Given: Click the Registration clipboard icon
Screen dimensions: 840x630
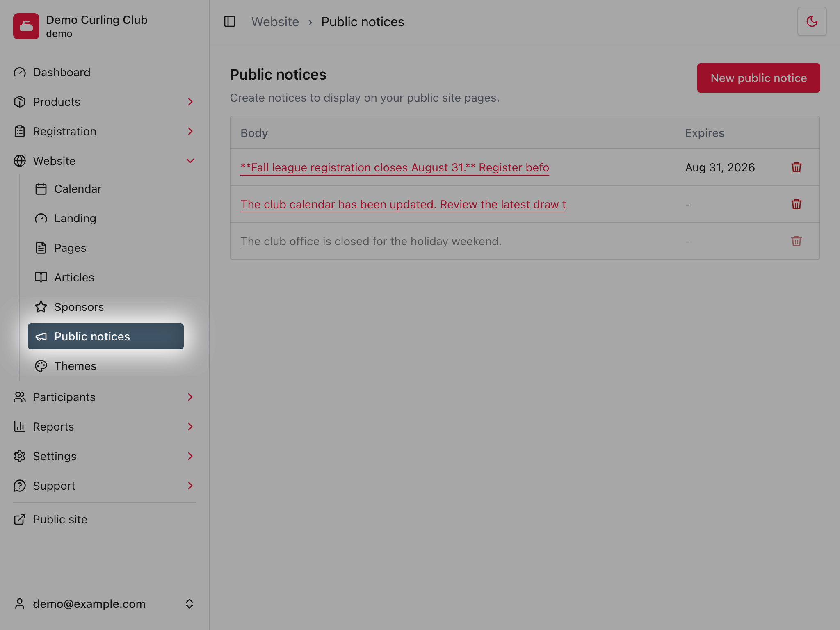Looking at the screenshot, I should click(x=20, y=131).
